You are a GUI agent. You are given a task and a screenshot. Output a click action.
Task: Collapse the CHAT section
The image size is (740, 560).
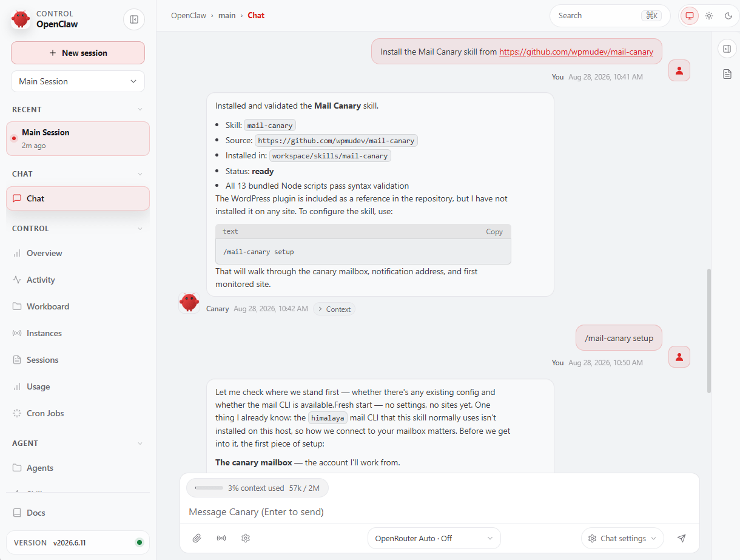140,174
